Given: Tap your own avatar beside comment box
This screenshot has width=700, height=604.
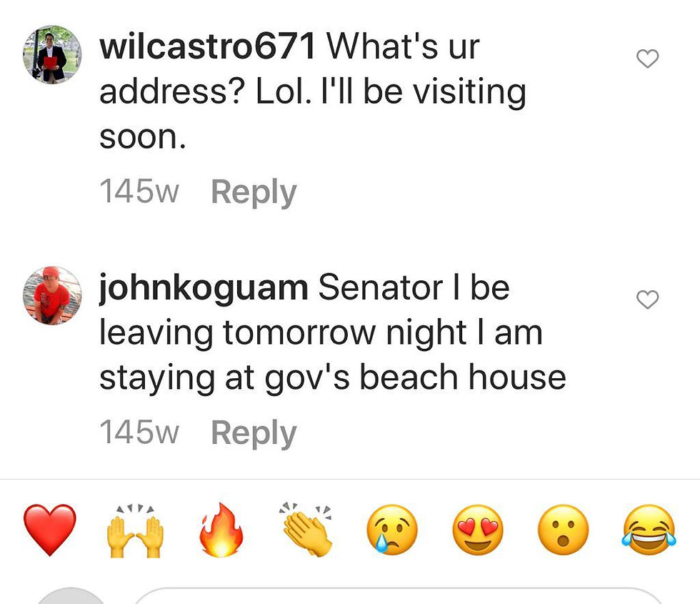Looking at the screenshot, I should [x=71, y=596].
